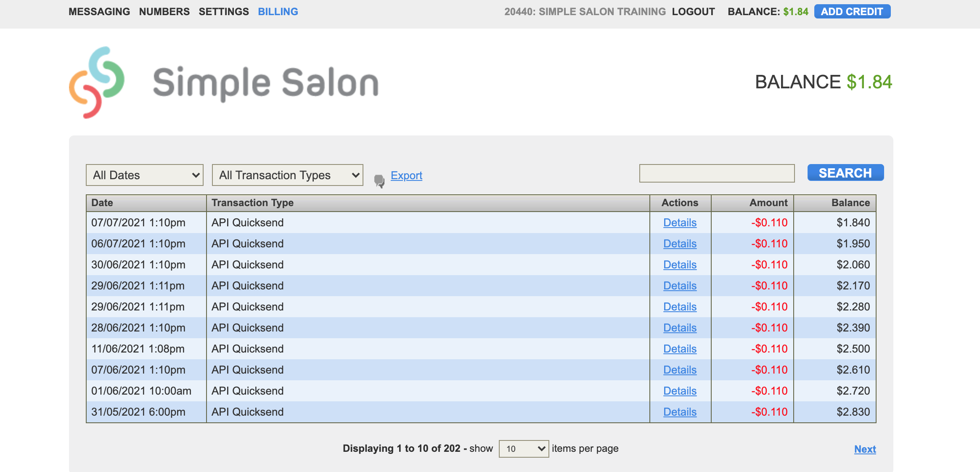This screenshot has height=472, width=980.
Task: Click the $1.840 balance cell
Action: pyautogui.click(x=835, y=223)
